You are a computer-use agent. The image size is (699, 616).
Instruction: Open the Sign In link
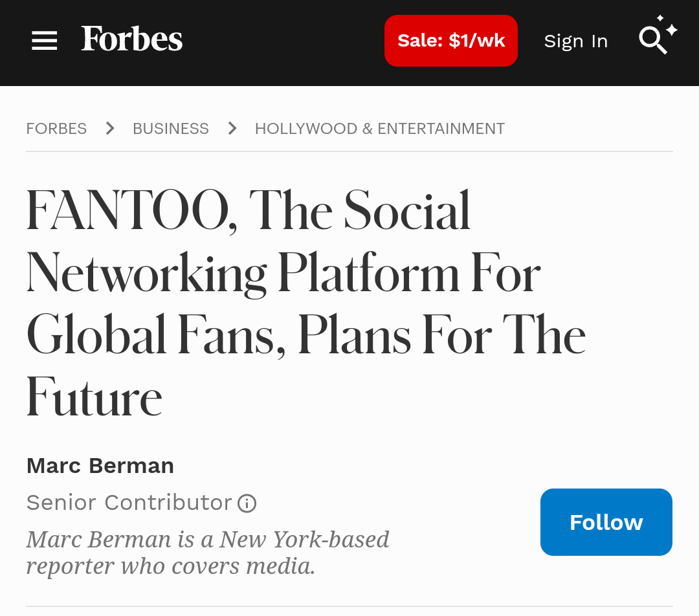pyautogui.click(x=575, y=41)
